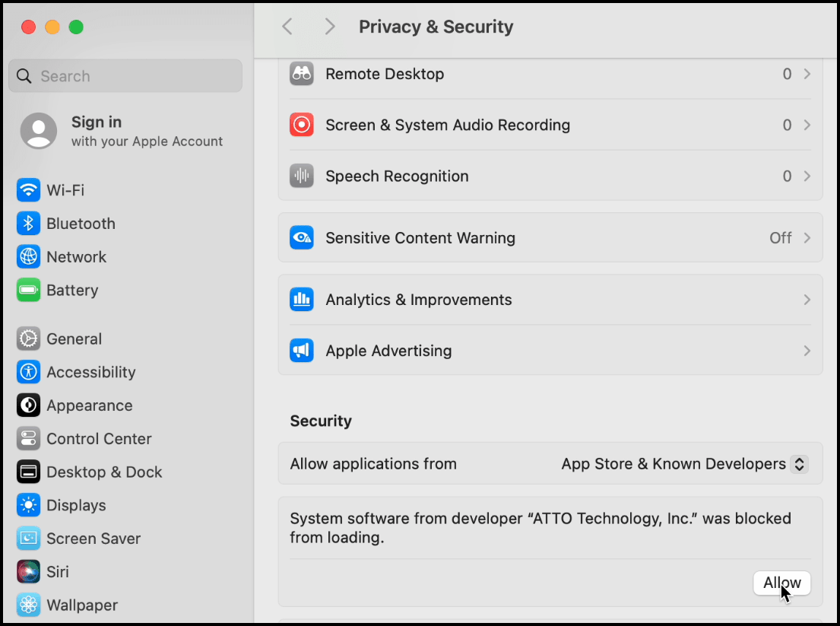This screenshot has height=626, width=840.
Task: Open Analytics & Improvements chevron
Action: click(x=807, y=300)
